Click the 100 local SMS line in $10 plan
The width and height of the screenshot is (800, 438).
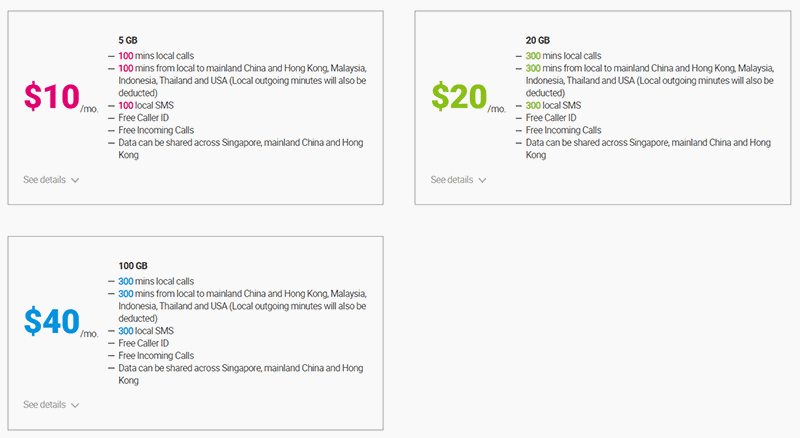(147, 105)
